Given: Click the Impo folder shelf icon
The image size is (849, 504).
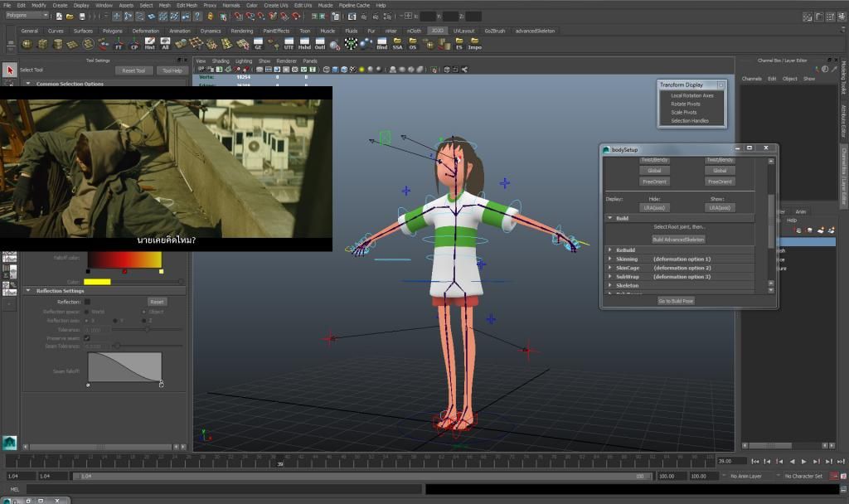Looking at the screenshot, I should click(x=474, y=44).
